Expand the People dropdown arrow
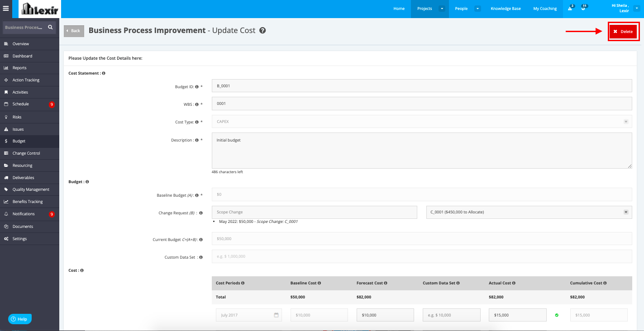This screenshot has height=331, width=644. 477,9
